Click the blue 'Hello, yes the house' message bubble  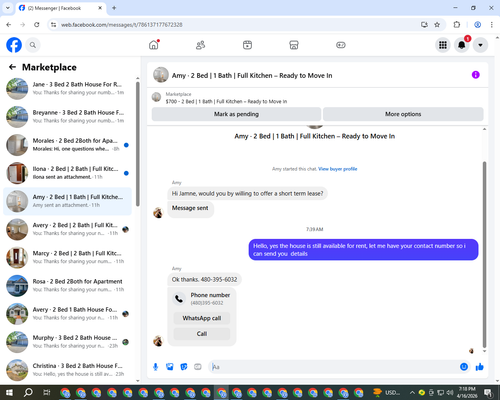(363, 250)
